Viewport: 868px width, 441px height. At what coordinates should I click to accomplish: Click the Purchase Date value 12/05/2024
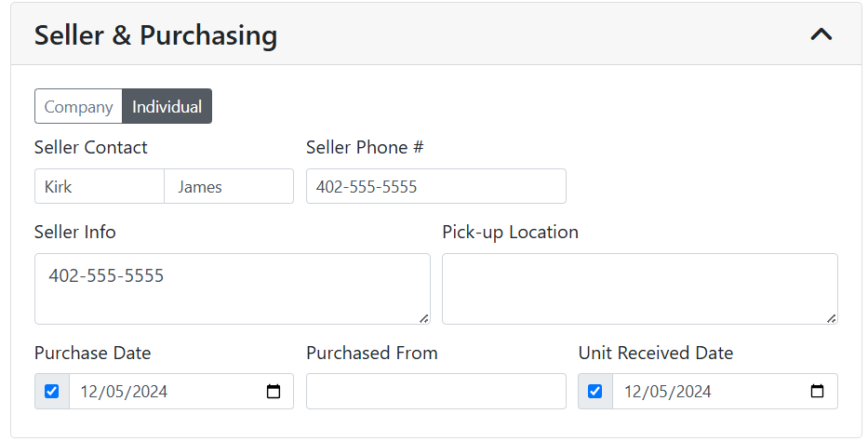pos(124,392)
